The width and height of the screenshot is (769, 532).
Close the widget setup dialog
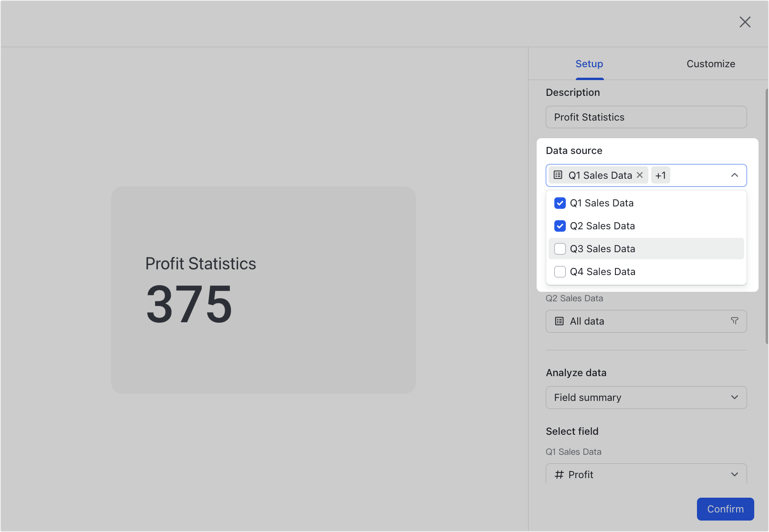(x=745, y=22)
